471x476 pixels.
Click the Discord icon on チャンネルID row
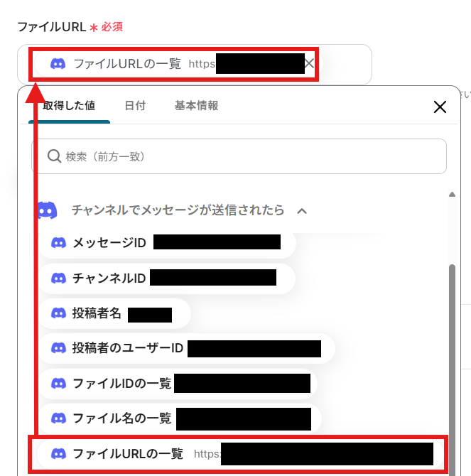tap(58, 278)
